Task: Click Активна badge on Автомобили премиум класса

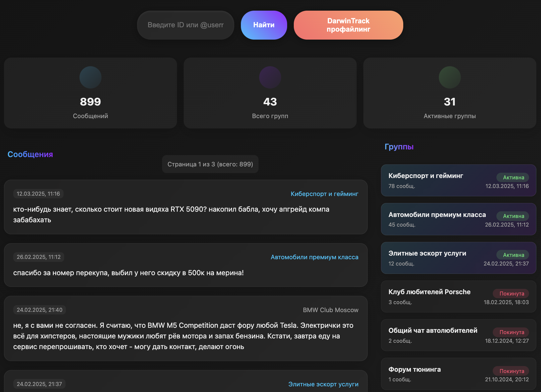Action: [x=513, y=216]
